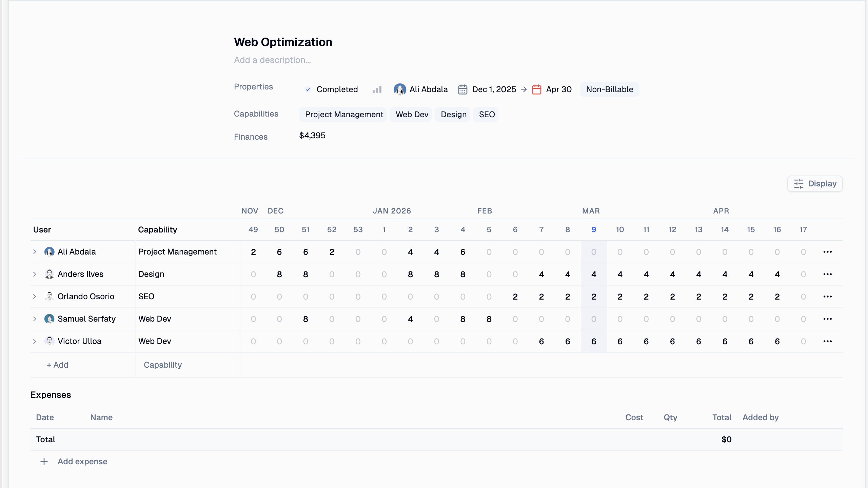This screenshot has width=868, height=488.
Task: Select the SEO capability tag
Action: 487,115
